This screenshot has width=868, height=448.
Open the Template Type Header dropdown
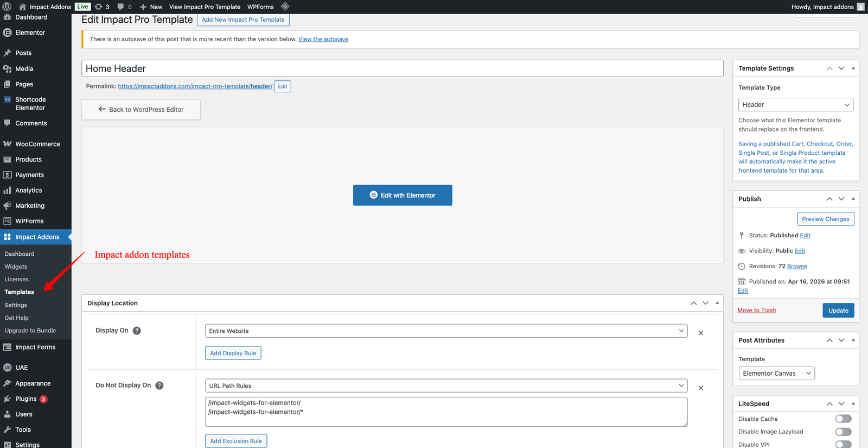tap(795, 104)
